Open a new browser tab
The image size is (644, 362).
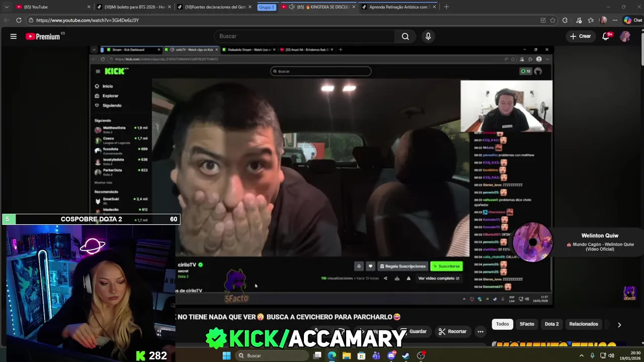[x=446, y=7]
